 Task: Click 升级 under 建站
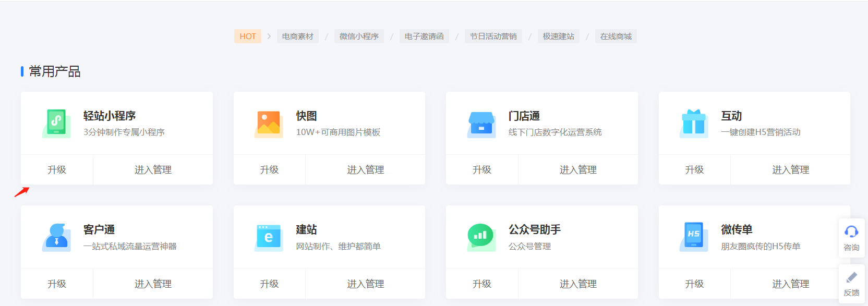[x=269, y=284]
